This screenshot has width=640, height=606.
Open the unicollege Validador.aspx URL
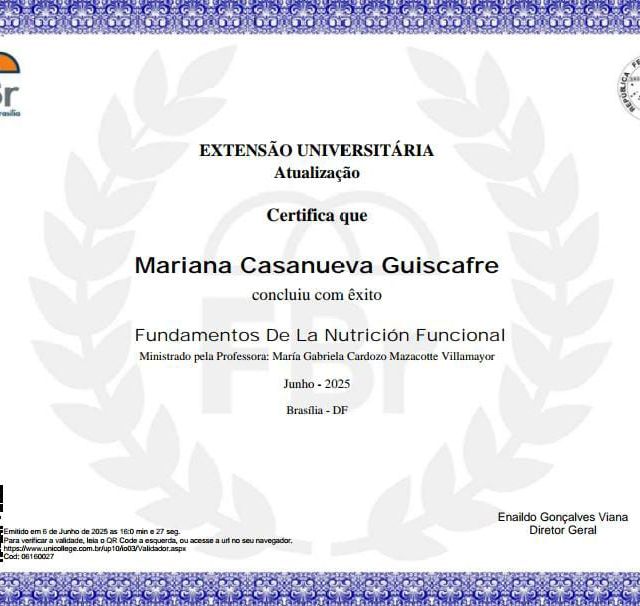(x=95, y=548)
